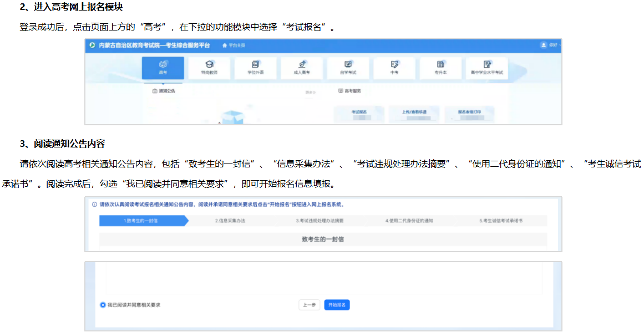Switch to step 3.考试违规处理办法摘要
Screen dimensions: 644x332
coord(320,221)
